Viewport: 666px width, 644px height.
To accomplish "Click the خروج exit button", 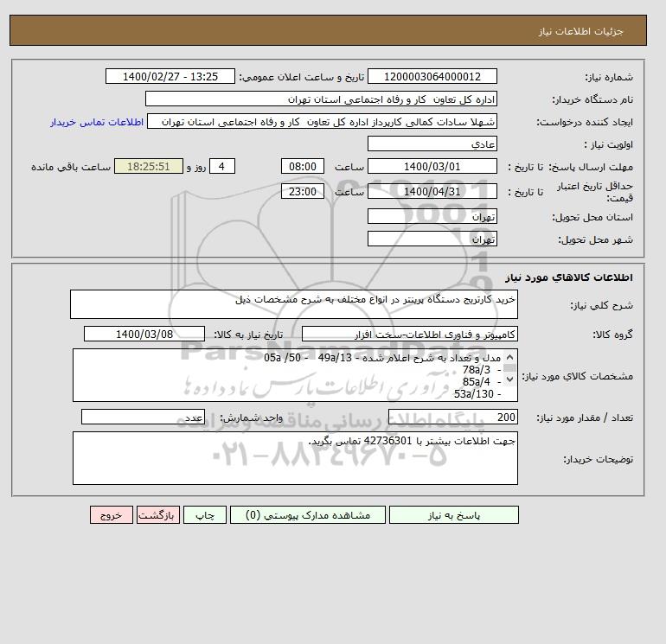I will [112, 514].
